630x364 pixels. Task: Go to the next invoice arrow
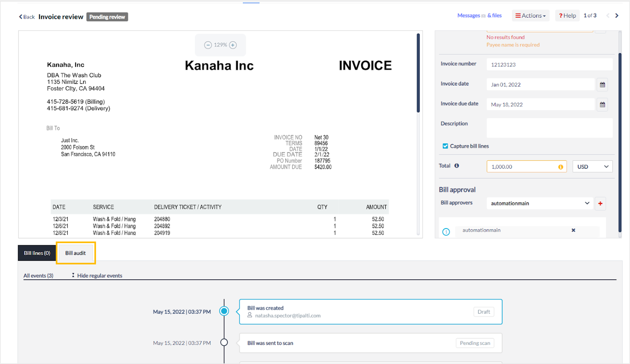tap(617, 16)
